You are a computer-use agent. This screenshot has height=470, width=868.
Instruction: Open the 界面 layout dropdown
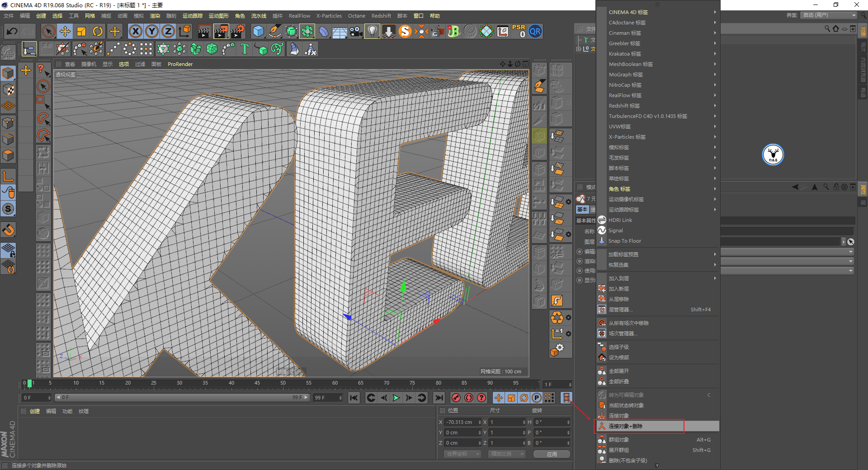(x=829, y=15)
